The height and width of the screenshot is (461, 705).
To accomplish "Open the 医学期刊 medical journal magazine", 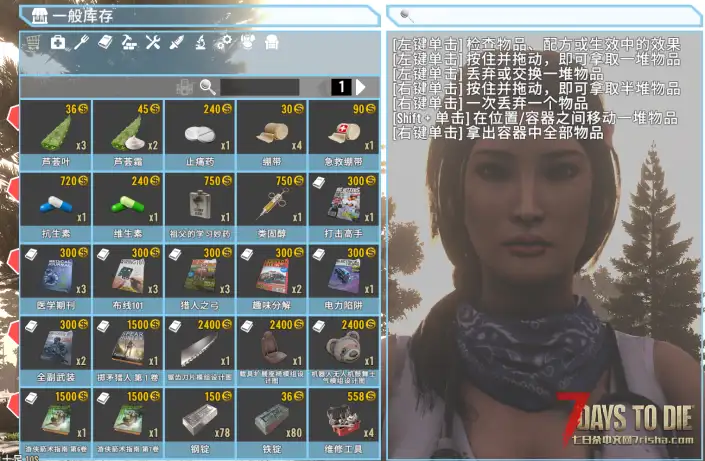I will coord(56,279).
